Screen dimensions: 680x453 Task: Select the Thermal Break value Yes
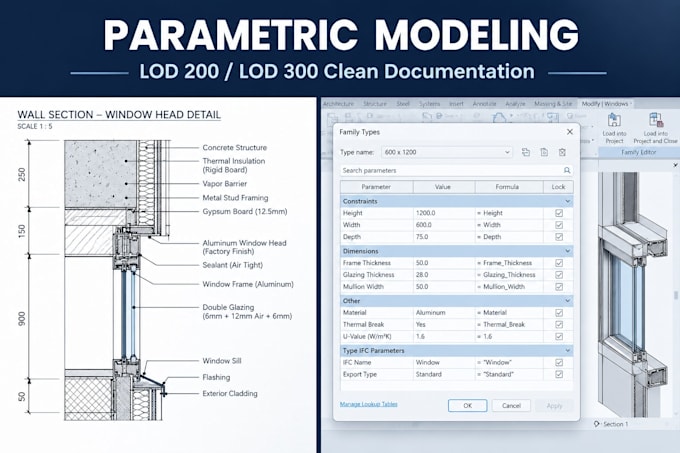[444, 324]
